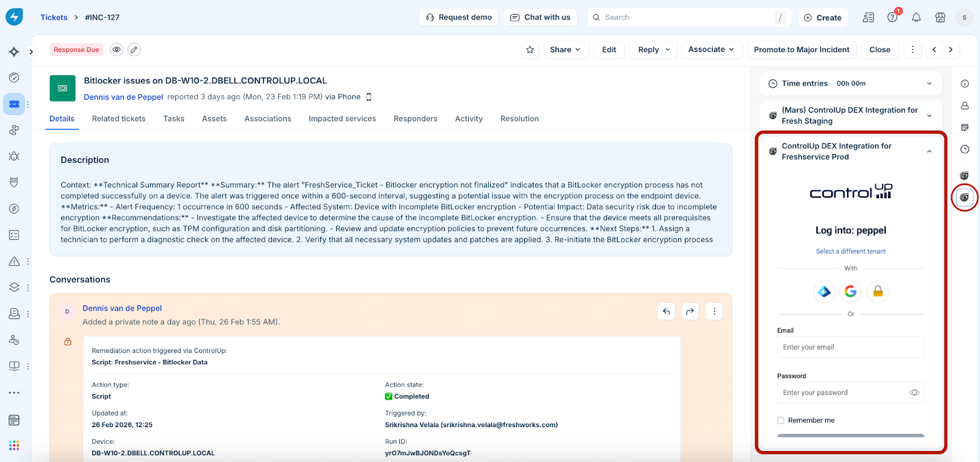Screen dimensions: 980x462
Task: Sign in with Google icon
Action: pyautogui.click(x=851, y=291)
